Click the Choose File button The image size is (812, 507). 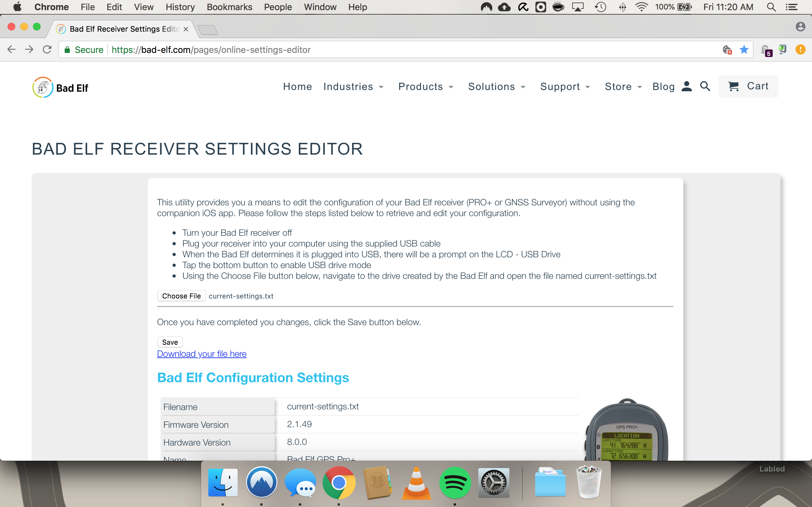coord(181,296)
